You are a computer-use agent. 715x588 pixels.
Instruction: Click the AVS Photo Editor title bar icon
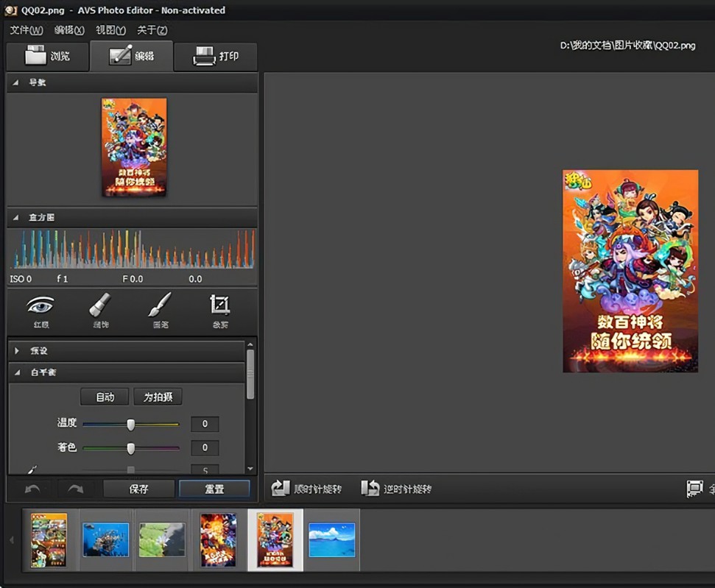11,10
